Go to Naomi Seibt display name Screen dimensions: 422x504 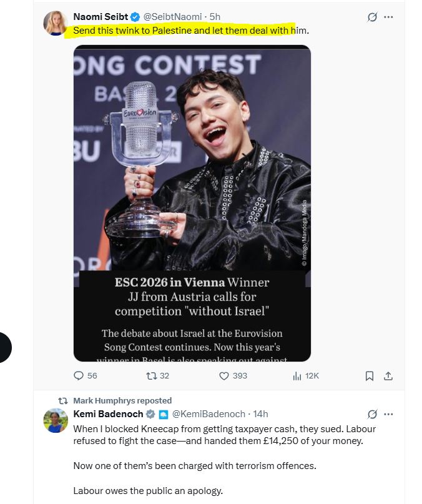(101, 17)
